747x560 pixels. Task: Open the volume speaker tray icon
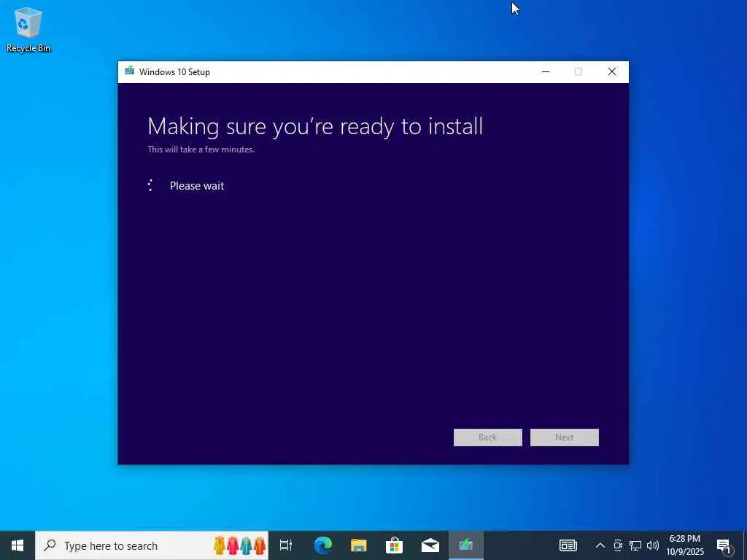point(653,545)
